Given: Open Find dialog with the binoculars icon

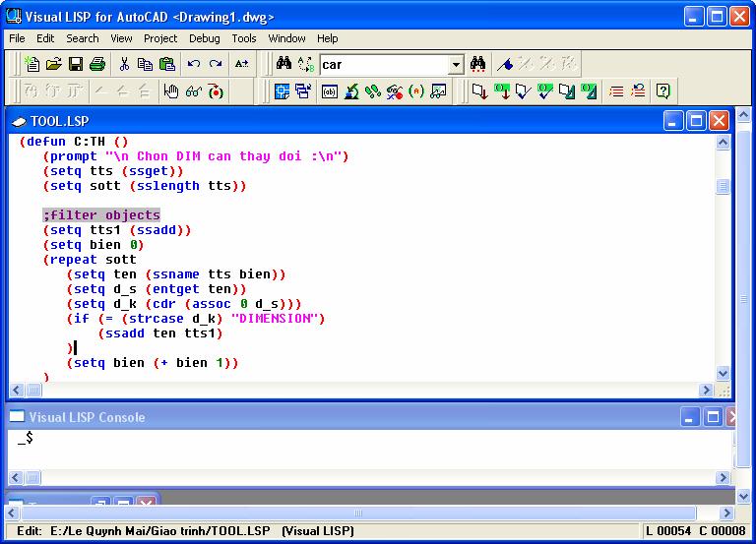Looking at the screenshot, I should (x=283, y=64).
